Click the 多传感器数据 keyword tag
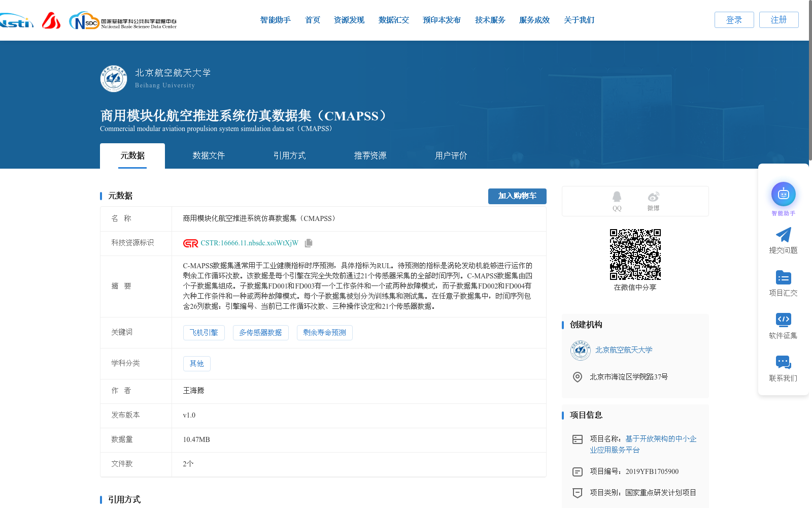 click(x=261, y=333)
